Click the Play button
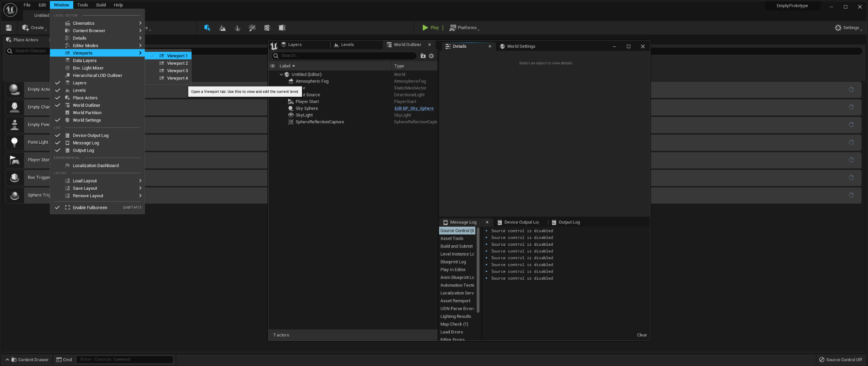 431,28
